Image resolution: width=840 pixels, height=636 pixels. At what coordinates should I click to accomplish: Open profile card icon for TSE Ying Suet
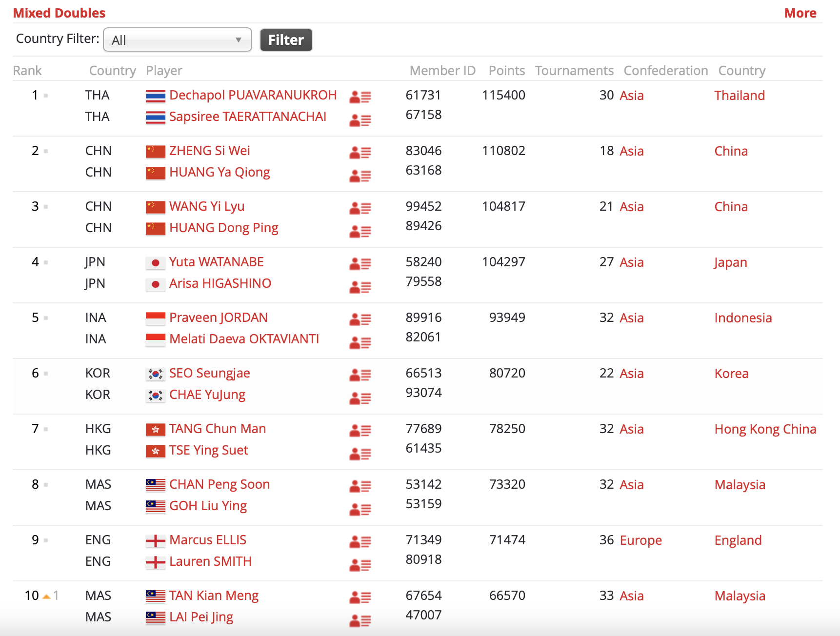tap(360, 454)
